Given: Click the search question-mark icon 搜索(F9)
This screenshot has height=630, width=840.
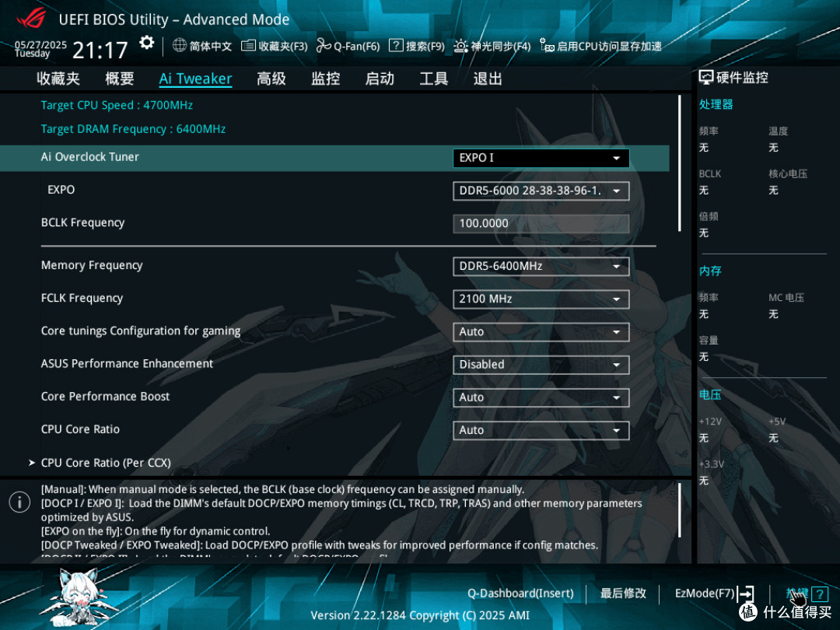Looking at the screenshot, I should (x=396, y=46).
